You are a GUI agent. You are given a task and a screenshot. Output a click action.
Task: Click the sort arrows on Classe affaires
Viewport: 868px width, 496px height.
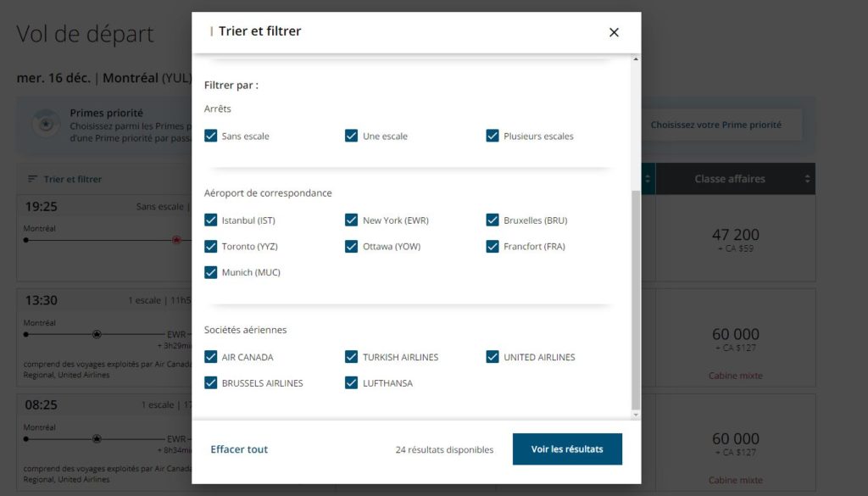[x=807, y=179]
